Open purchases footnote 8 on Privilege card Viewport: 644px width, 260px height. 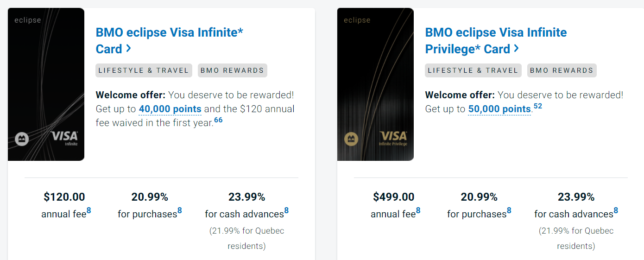coord(509,211)
